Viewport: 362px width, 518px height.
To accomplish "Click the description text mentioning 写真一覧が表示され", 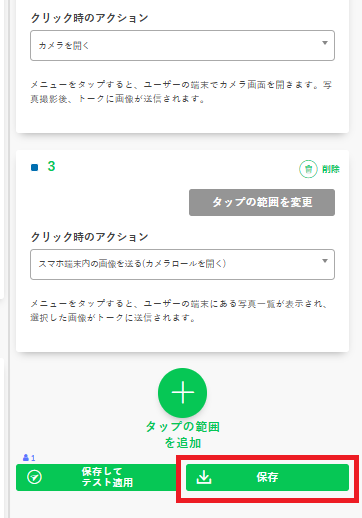I will 179,310.
